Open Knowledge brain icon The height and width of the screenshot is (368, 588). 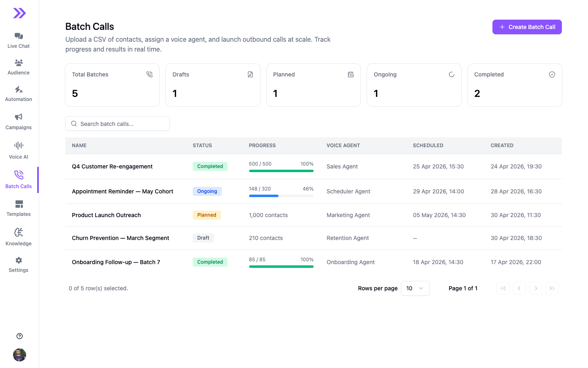pyautogui.click(x=19, y=232)
